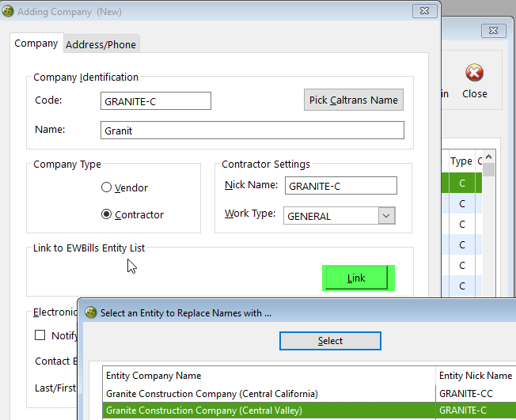Click the scroll up arrow in background list
This screenshot has width=516, height=420.
pyautogui.click(x=488, y=157)
